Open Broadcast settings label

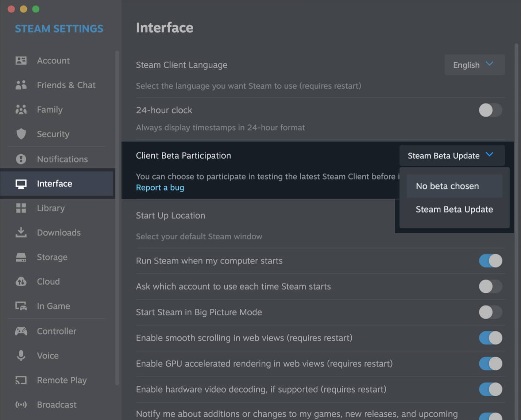click(x=57, y=405)
